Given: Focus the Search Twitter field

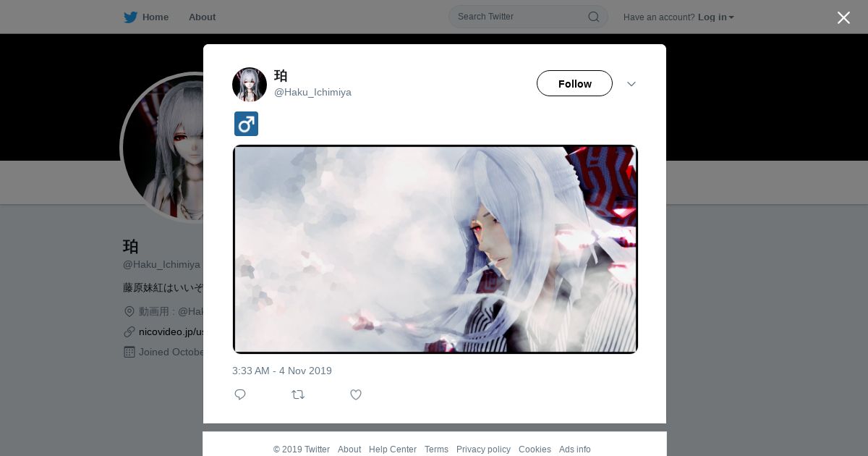Looking at the screenshot, I should point(528,17).
